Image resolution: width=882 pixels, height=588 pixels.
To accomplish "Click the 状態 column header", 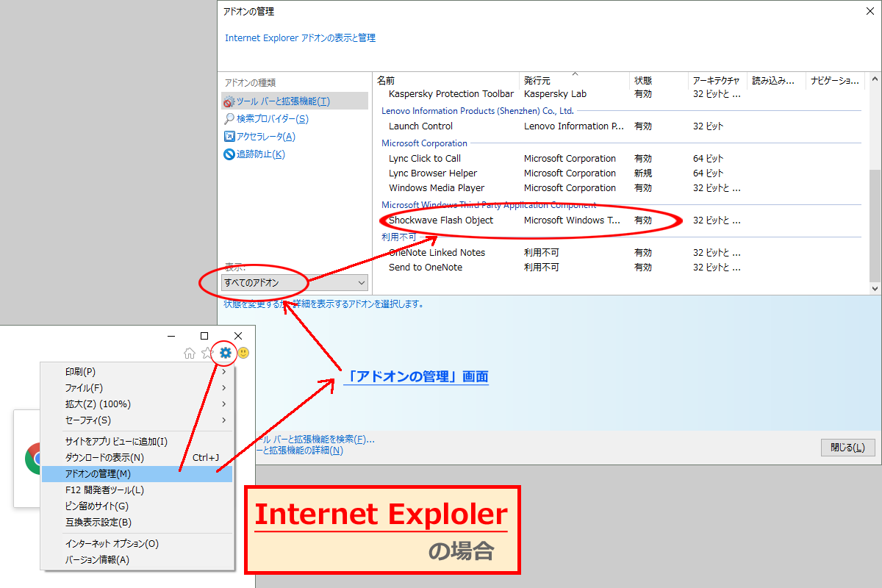I will click(659, 80).
